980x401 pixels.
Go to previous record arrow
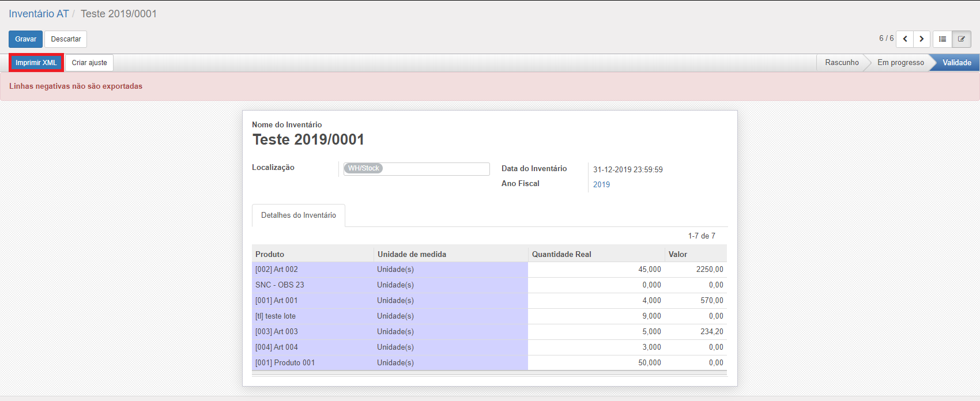905,39
